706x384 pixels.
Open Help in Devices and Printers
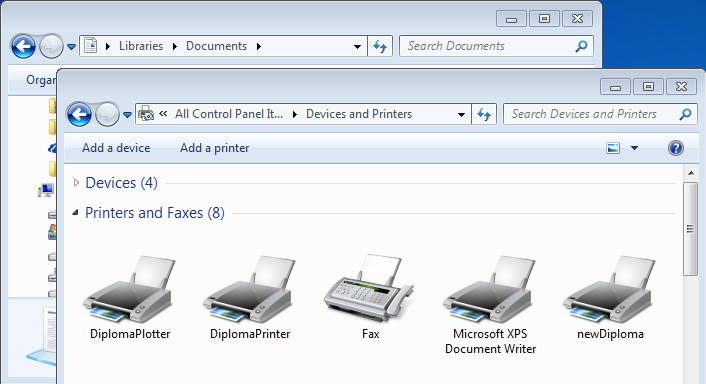click(x=676, y=148)
